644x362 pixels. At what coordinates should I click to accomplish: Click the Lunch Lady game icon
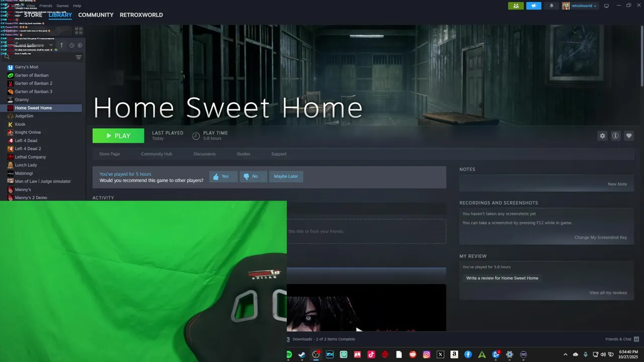click(10, 165)
